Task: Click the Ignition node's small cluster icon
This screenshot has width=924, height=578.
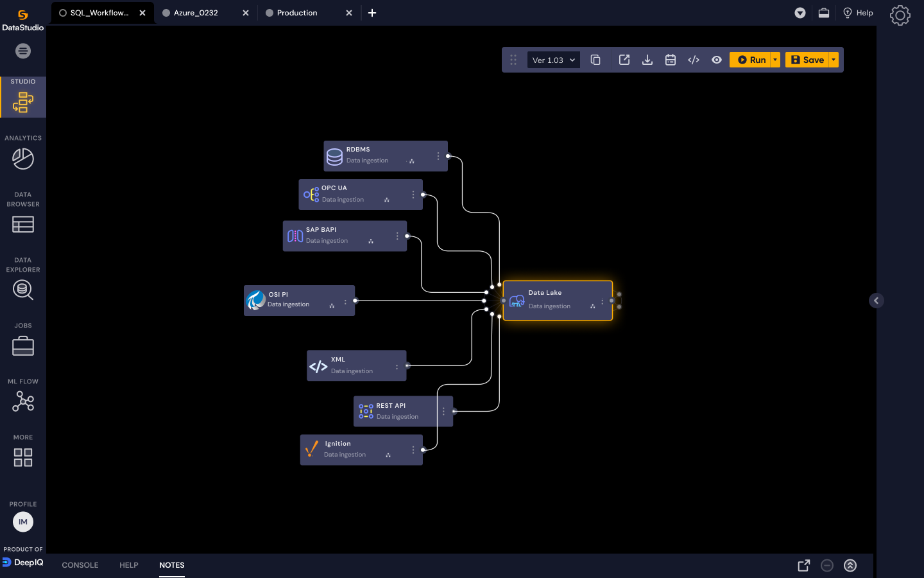Action: [388, 455]
